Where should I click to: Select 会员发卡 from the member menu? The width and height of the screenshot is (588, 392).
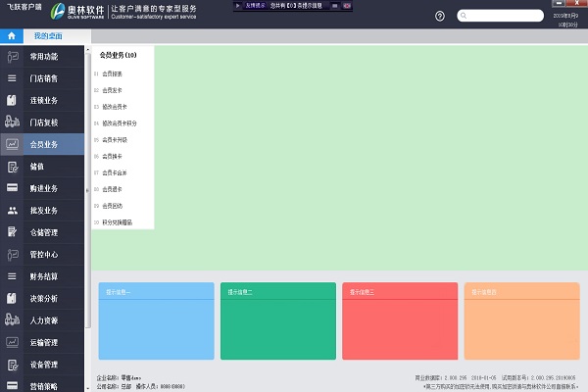tap(114, 90)
